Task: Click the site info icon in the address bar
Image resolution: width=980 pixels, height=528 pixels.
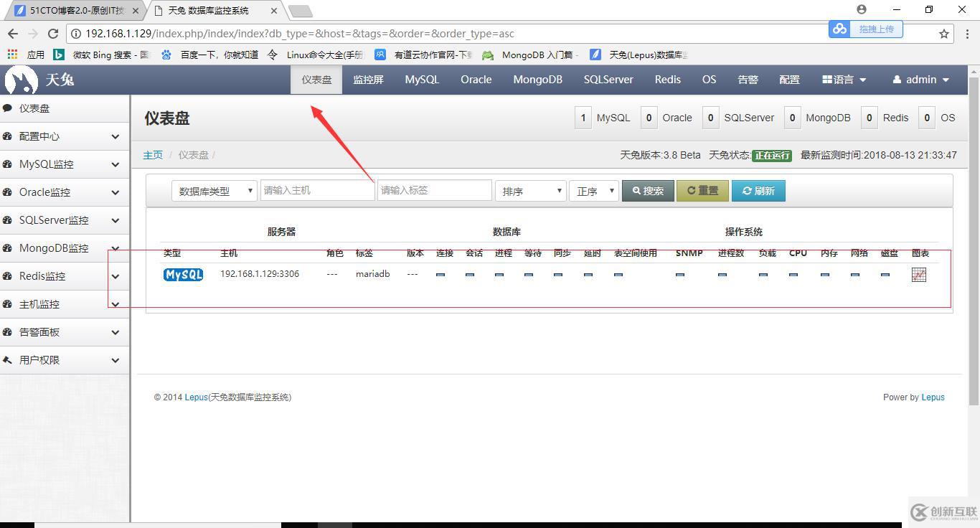Action: click(x=76, y=34)
